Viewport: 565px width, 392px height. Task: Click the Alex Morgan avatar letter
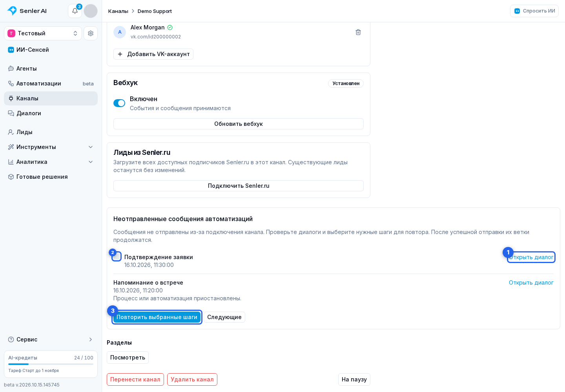tap(120, 32)
